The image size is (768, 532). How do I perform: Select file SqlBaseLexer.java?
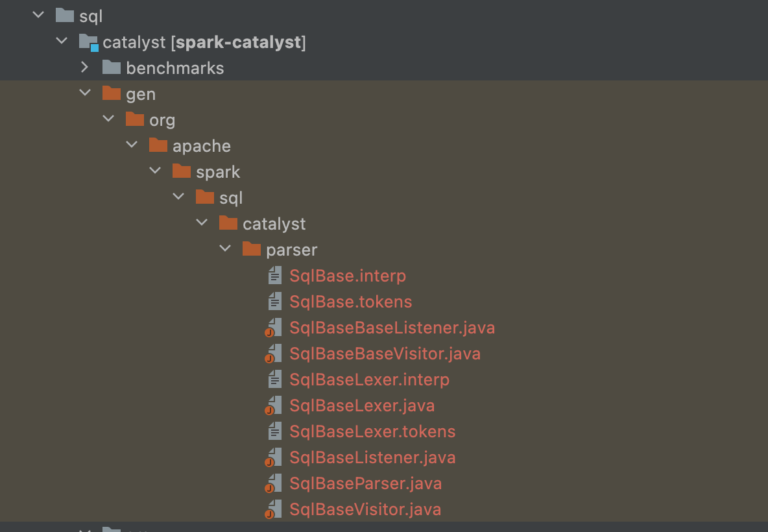(362, 405)
